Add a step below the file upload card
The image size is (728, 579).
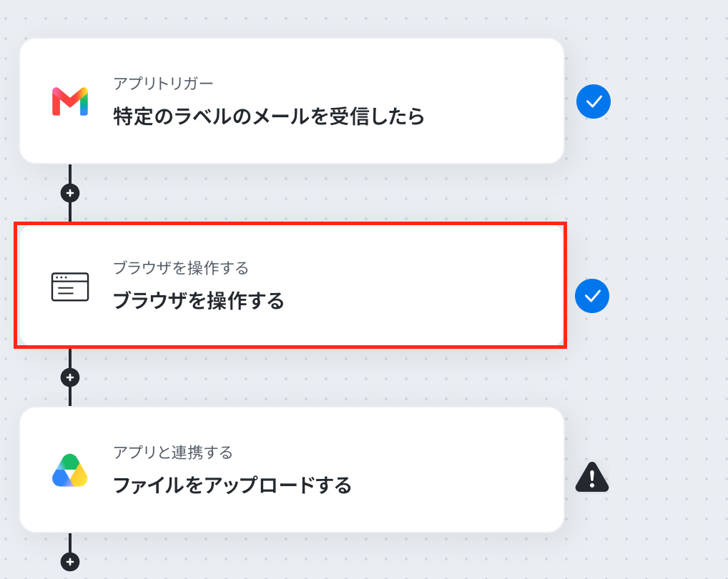pyautogui.click(x=70, y=562)
